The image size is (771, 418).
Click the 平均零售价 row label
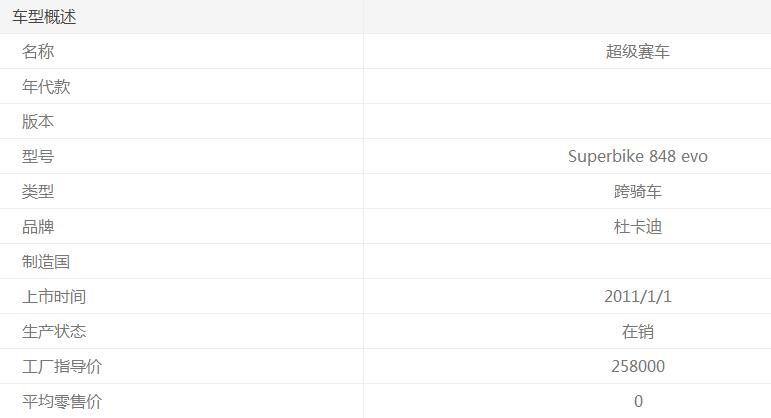click(62, 402)
